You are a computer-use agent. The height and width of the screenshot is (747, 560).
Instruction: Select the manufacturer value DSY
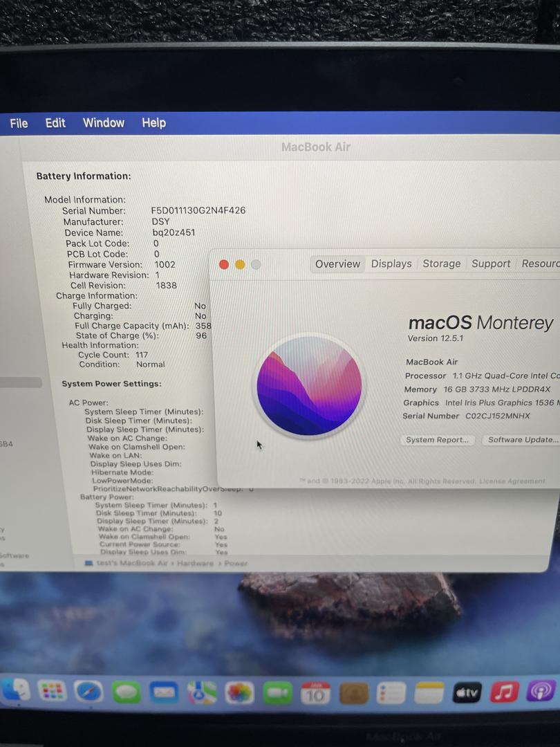coord(160,221)
